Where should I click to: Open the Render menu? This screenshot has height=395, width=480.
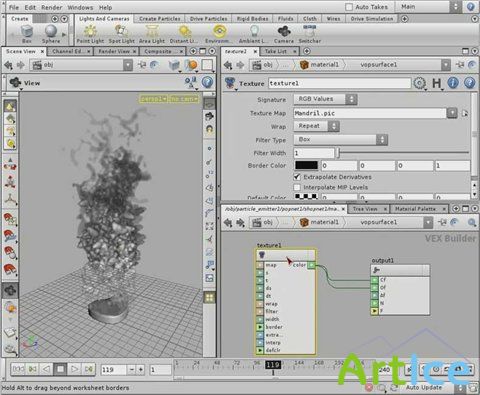tap(52, 7)
